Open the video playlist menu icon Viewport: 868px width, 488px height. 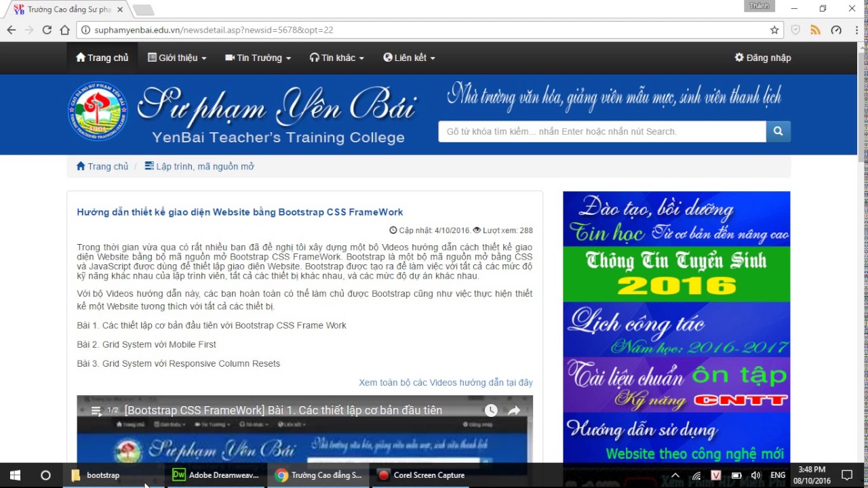click(x=96, y=410)
